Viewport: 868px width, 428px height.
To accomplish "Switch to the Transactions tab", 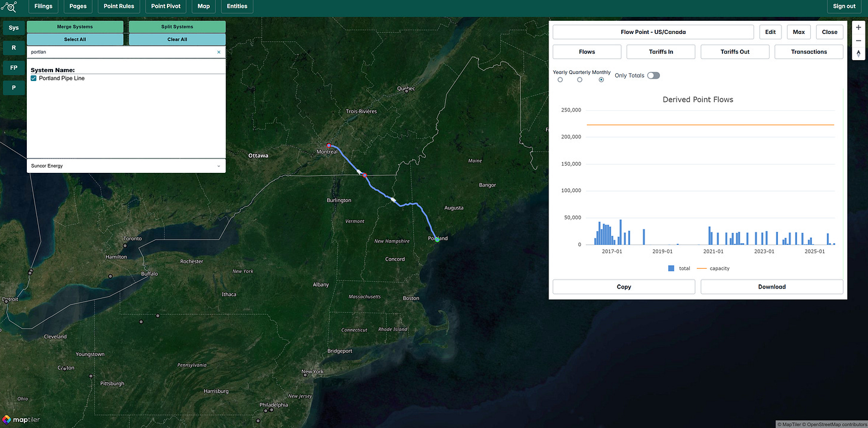I will (809, 52).
